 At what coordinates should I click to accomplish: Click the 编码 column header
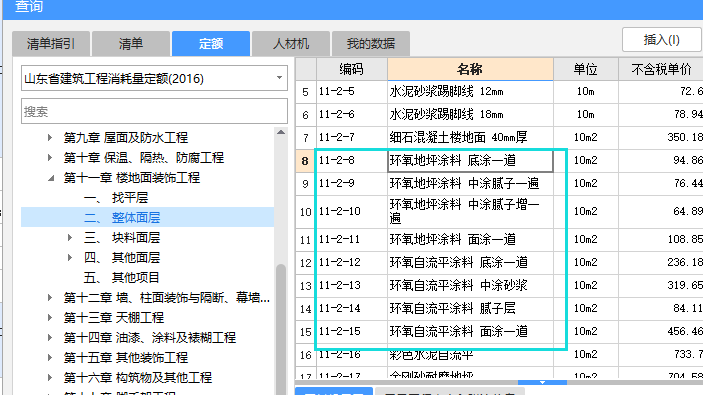[x=352, y=69]
